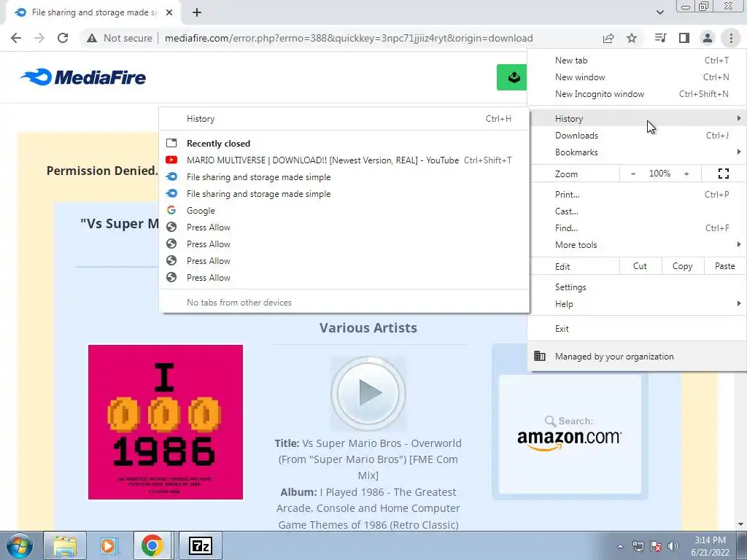Click the network tray icon
This screenshot has width=747, height=560.
(x=638, y=546)
